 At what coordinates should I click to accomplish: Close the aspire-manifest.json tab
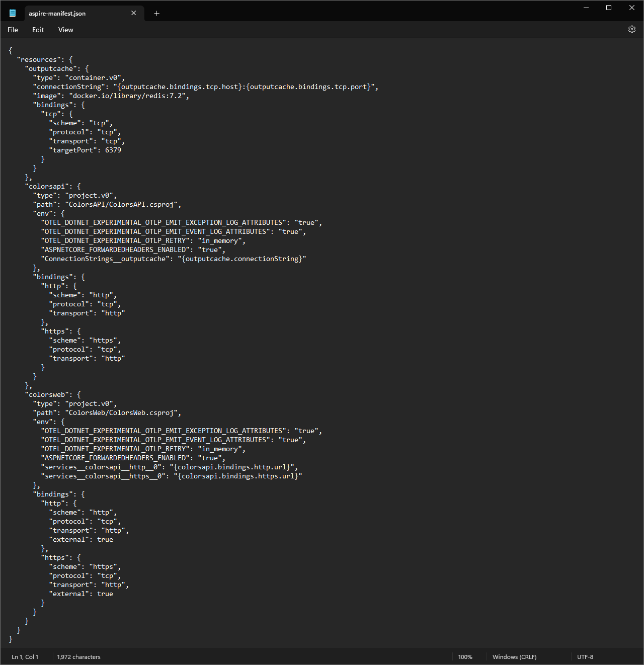[133, 13]
